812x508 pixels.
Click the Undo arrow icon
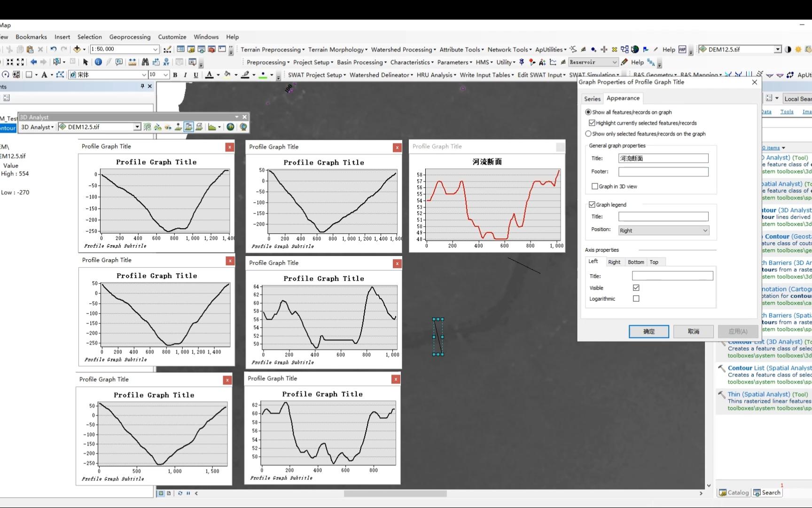pyautogui.click(x=53, y=49)
